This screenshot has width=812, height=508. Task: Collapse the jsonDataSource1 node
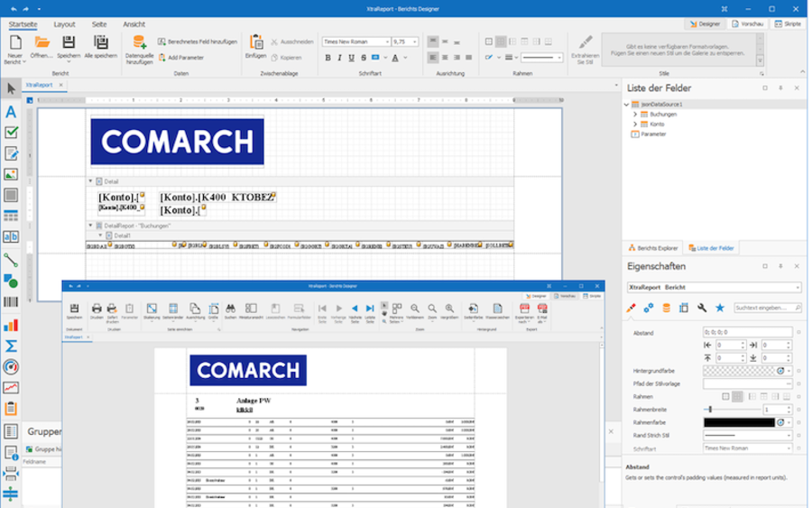point(627,105)
